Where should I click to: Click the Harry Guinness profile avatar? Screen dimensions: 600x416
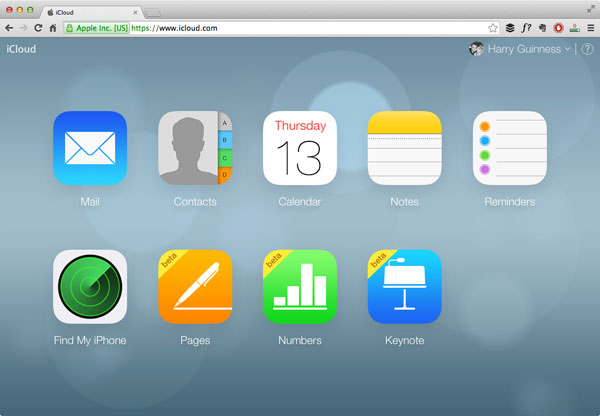(476, 49)
